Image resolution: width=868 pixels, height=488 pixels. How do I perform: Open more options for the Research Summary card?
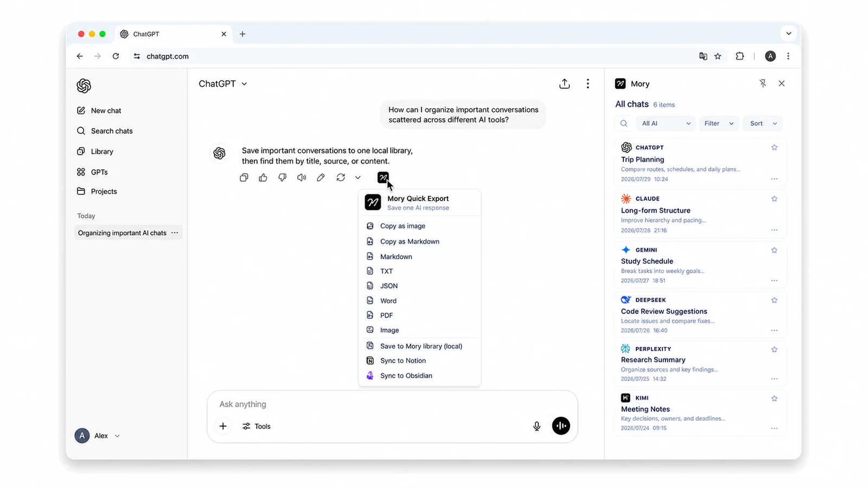(774, 378)
